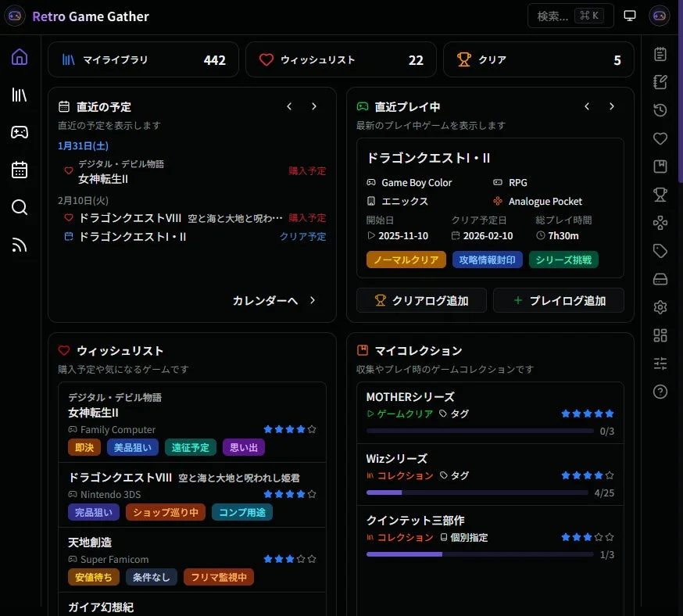This screenshot has height=616, width=683.
Task: Click the help question mark icon bottom right
Action: [660, 392]
